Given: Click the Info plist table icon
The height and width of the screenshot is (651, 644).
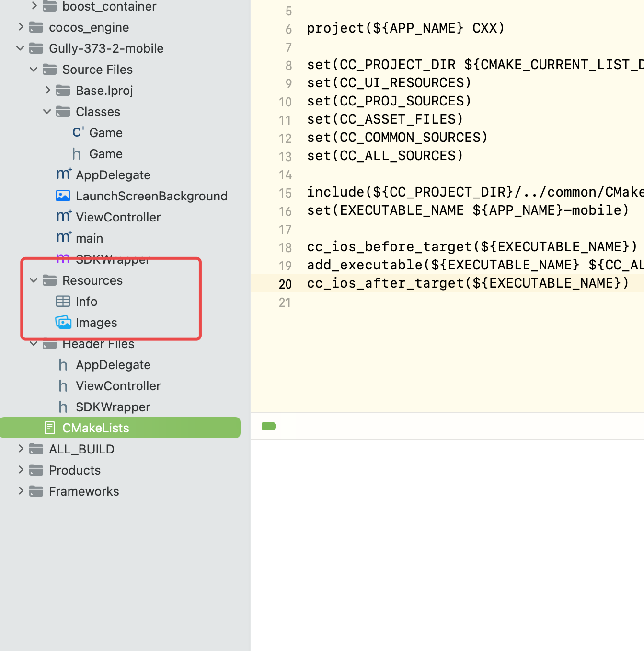Looking at the screenshot, I should point(63,301).
